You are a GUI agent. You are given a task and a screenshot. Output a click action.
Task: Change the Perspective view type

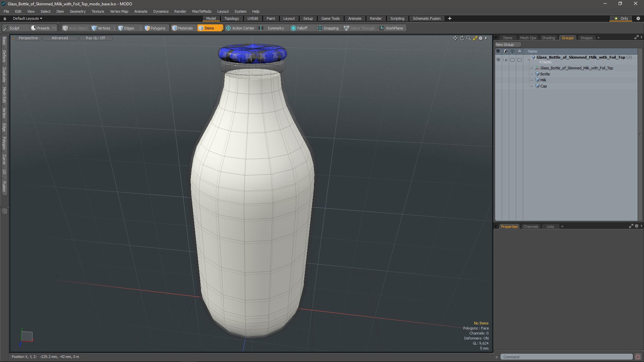click(x=28, y=38)
